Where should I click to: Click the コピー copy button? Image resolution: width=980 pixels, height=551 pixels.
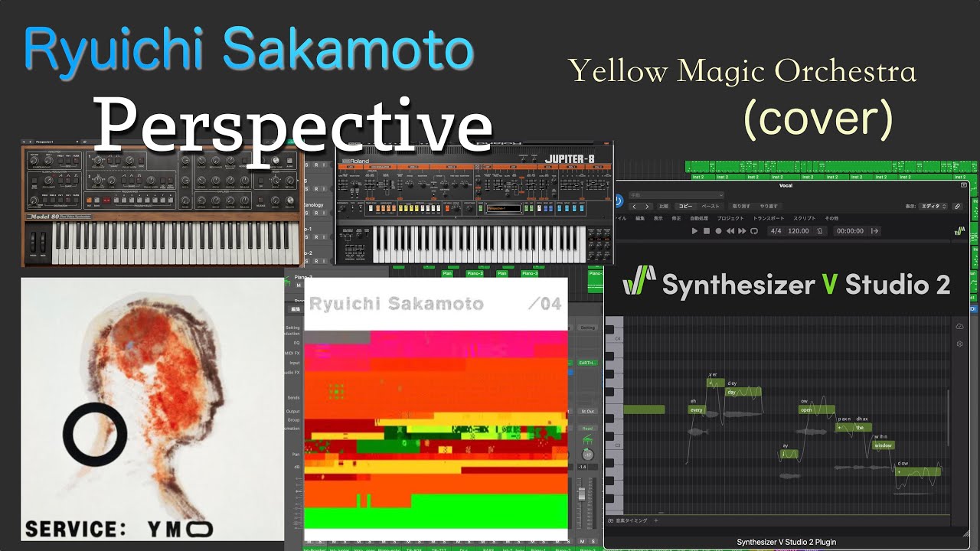tap(685, 206)
